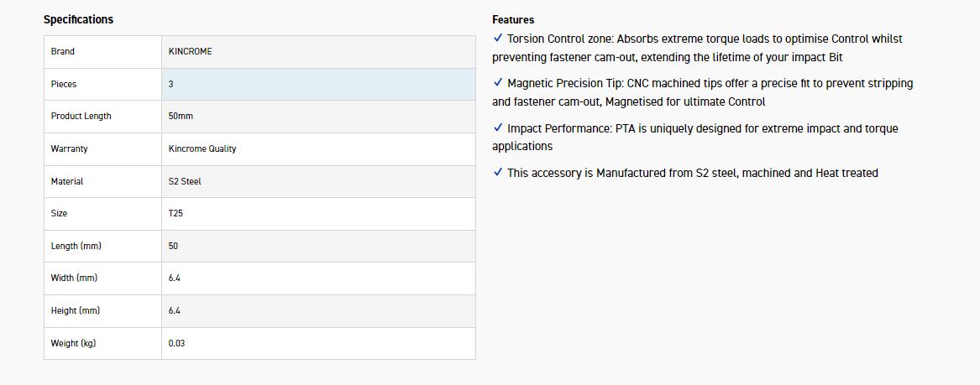This screenshot has width=980, height=385.
Task: Click the Kincrome Quality warranty value
Action: coord(202,148)
